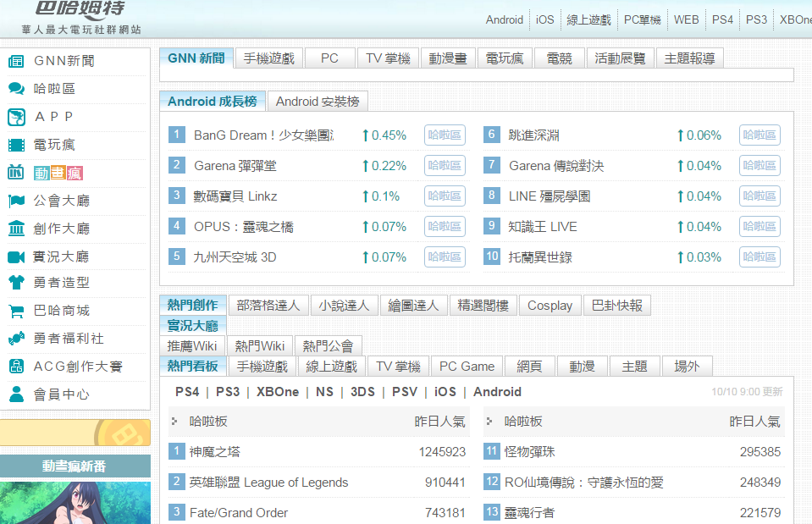Click the 動畫瘋新番 anime thumbnail
This screenshot has height=524, width=812.
coord(75,503)
